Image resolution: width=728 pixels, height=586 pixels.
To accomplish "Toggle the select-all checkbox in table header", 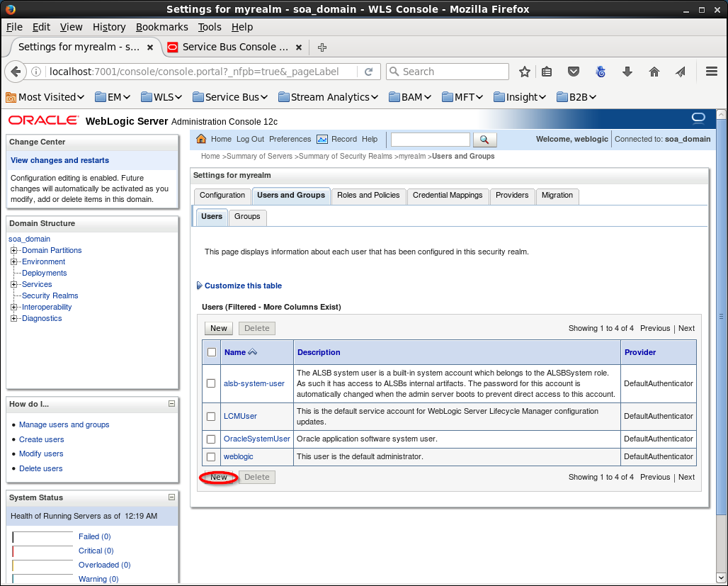I will (x=211, y=352).
